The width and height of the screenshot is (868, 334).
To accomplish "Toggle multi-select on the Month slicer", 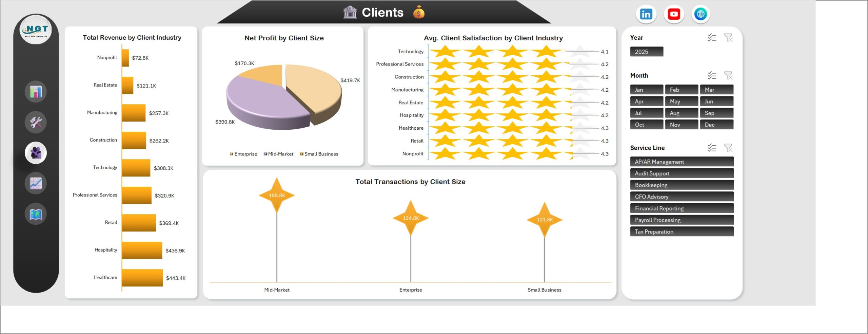I will coord(712,75).
